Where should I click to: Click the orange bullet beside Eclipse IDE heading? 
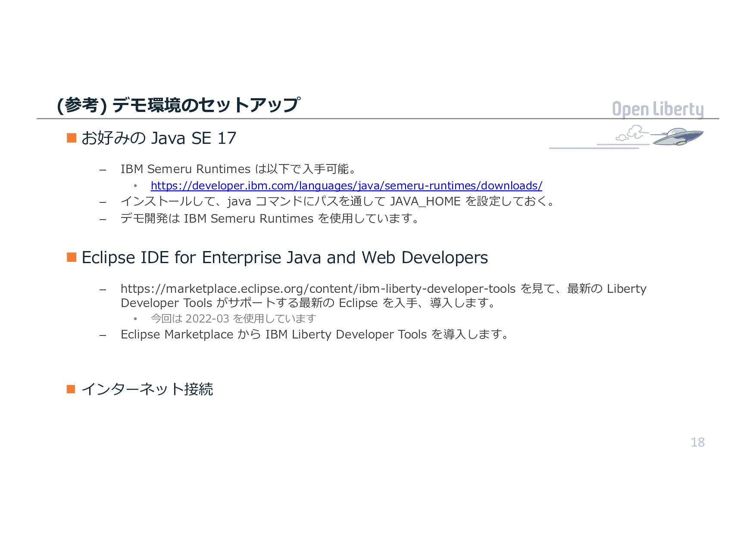point(72,257)
